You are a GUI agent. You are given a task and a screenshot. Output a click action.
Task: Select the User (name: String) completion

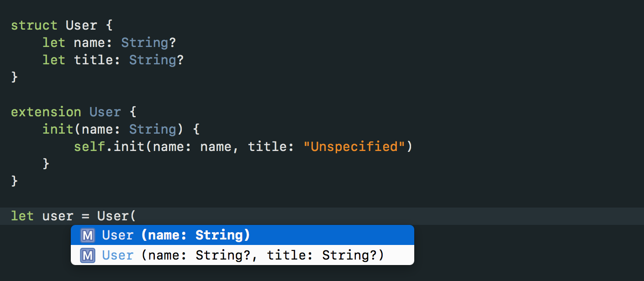point(243,235)
